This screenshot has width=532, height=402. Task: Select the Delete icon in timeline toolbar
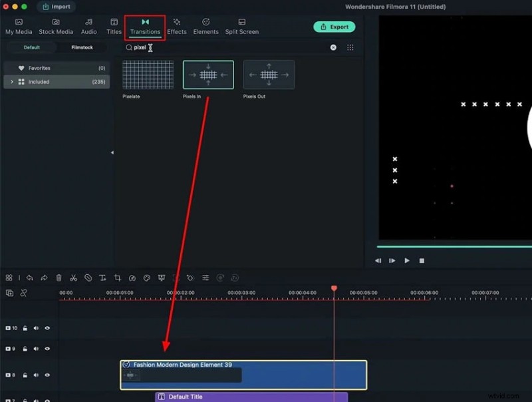pos(59,278)
